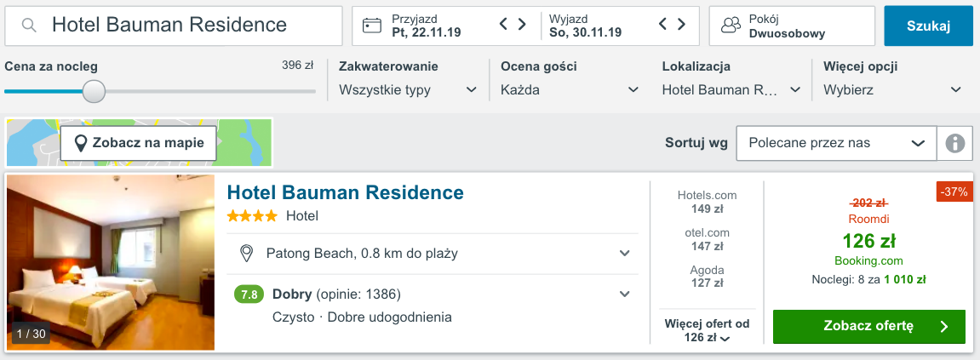Screen dimensions: 980x360
Task: Go to previous arrival date
Action: point(504,25)
